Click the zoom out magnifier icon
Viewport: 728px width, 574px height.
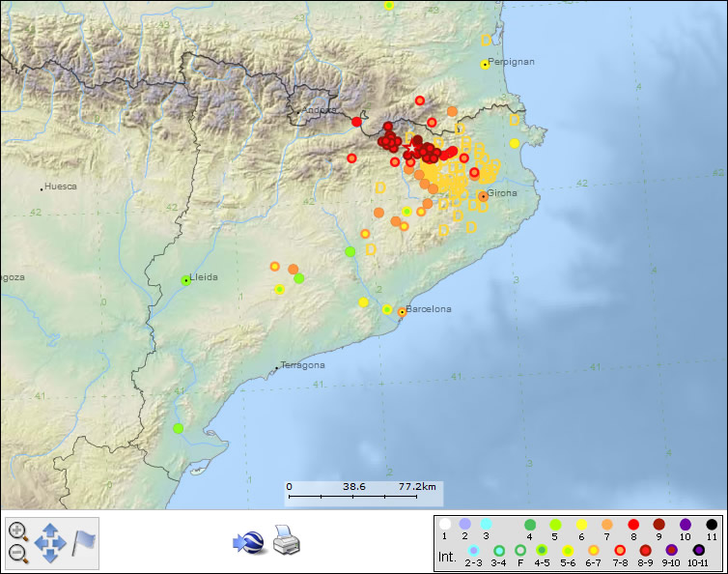point(17,553)
